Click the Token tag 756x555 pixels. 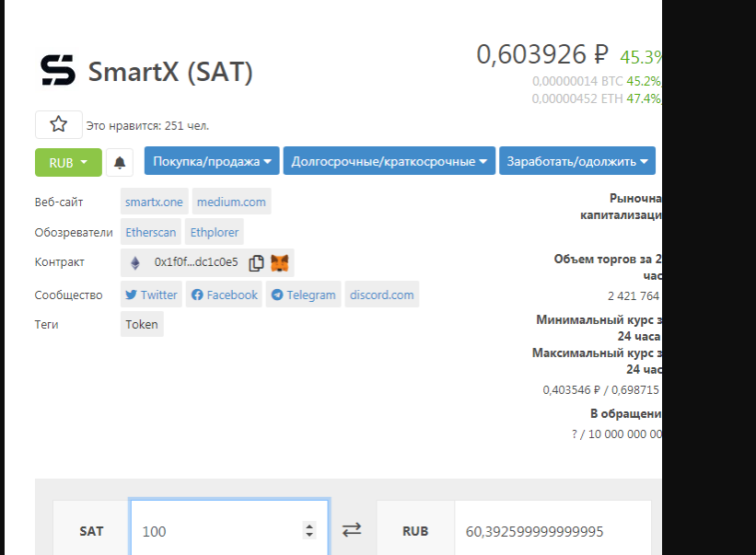coord(142,324)
